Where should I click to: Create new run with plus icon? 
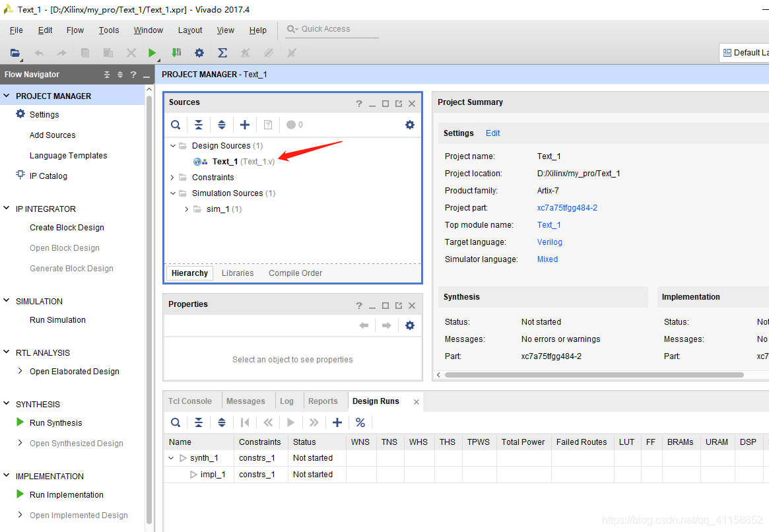coord(337,422)
